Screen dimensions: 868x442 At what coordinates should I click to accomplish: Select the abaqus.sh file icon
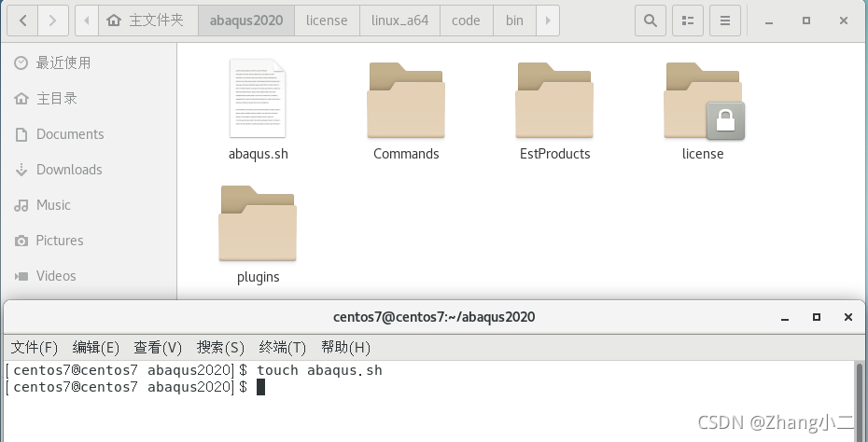tap(258, 100)
